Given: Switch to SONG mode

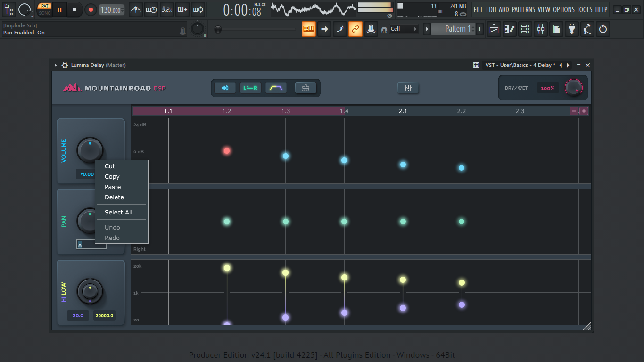Looking at the screenshot, I should [x=44, y=13].
